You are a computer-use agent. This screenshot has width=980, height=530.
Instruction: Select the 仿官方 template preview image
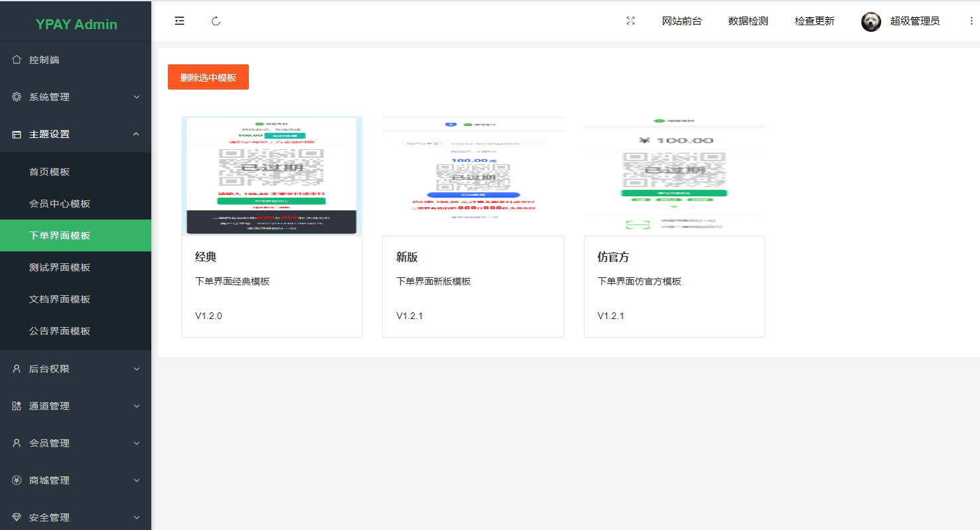pos(674,176)
